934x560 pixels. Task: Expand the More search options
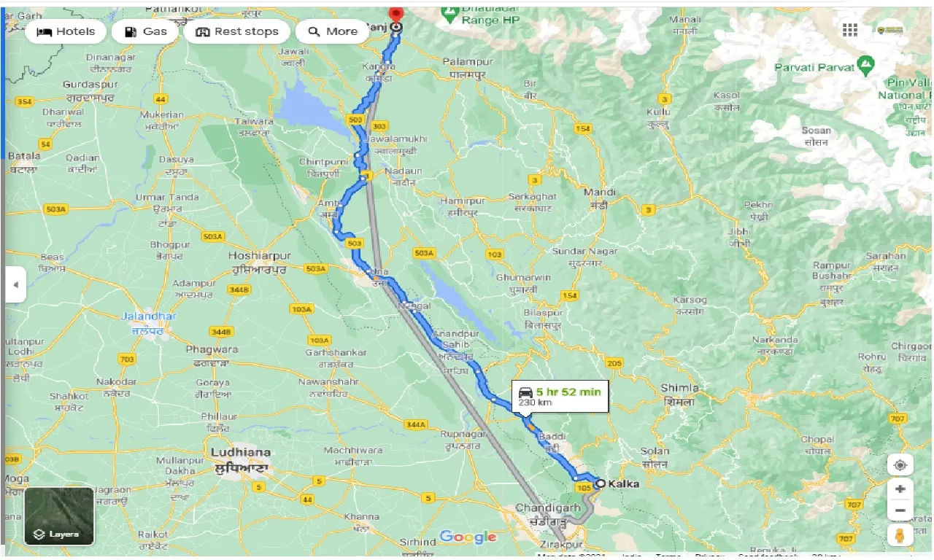332,31
